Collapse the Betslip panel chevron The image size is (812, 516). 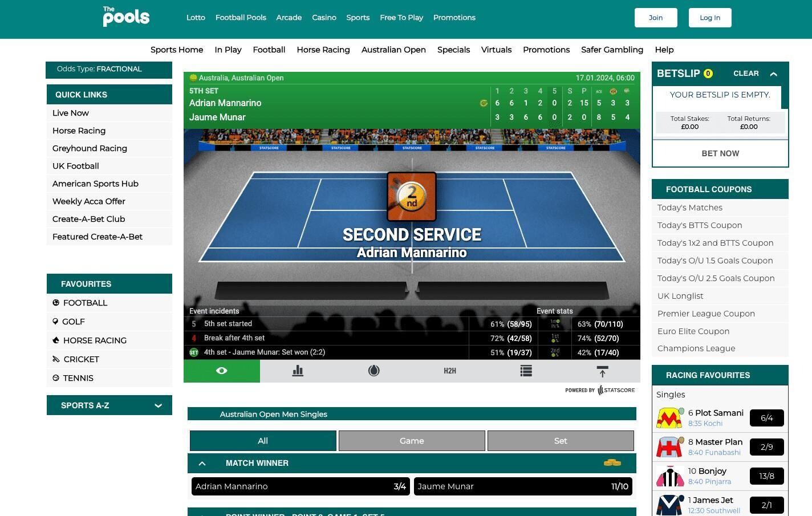[x=774, y=74]
